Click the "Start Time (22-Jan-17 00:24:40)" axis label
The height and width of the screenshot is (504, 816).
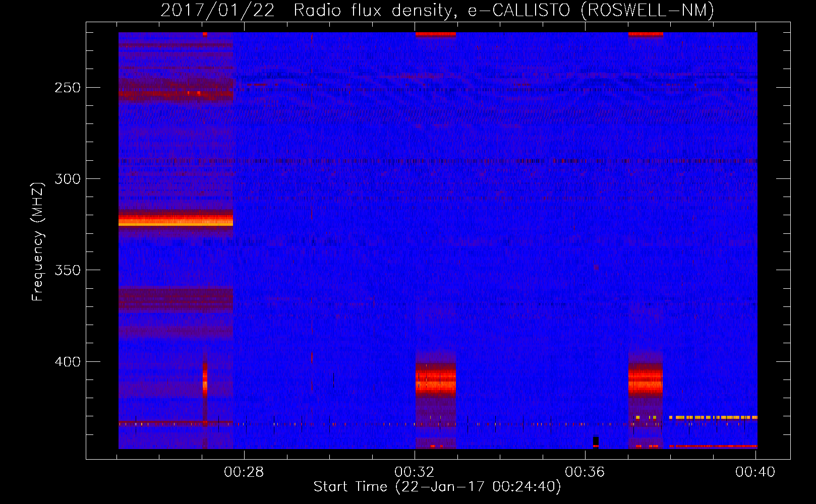point(437,487)
